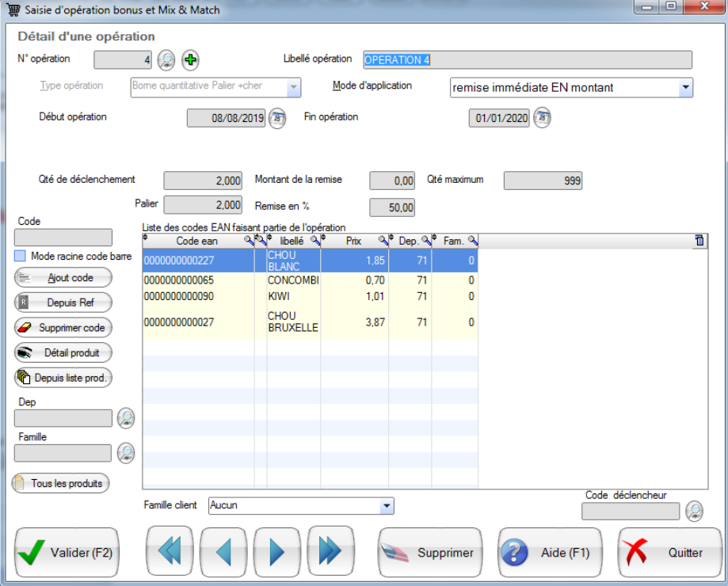
Task: Click the Libellé opération text field
Action: pos(527,60)
